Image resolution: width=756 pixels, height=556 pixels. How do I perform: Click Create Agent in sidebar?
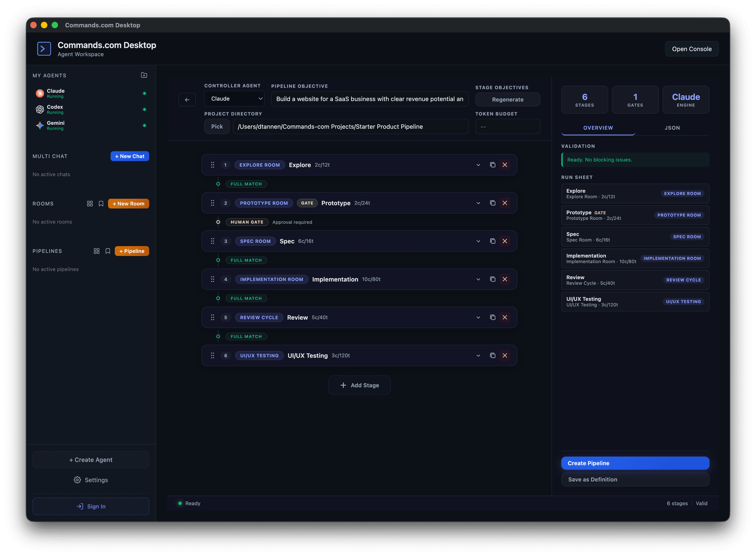(x=91, y=460)
